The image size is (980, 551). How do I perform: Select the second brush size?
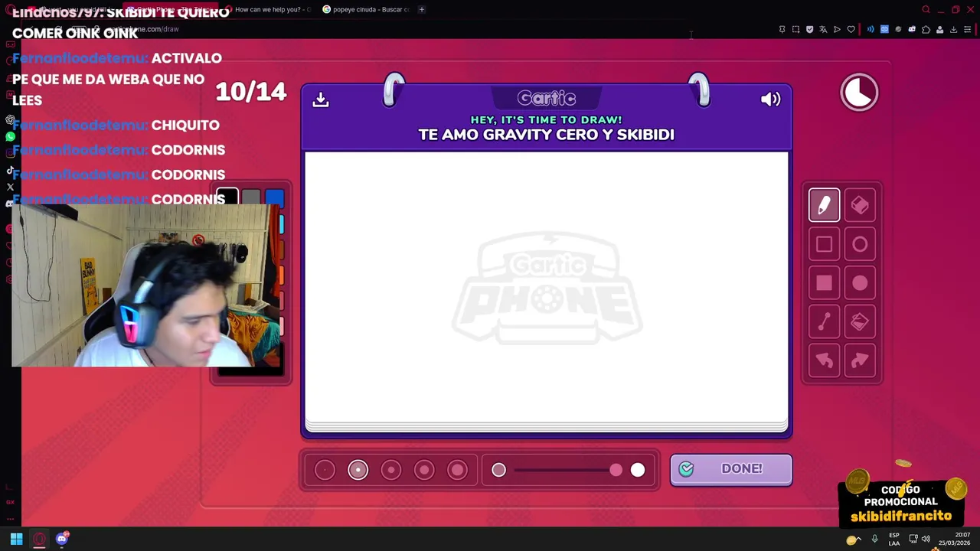coord(358,470)
